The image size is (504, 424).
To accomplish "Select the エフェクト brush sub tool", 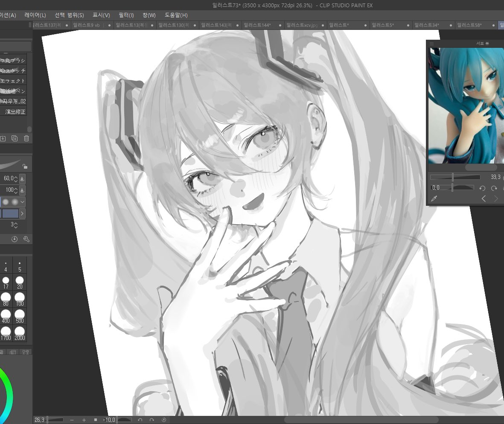I will tap(13, 81).
